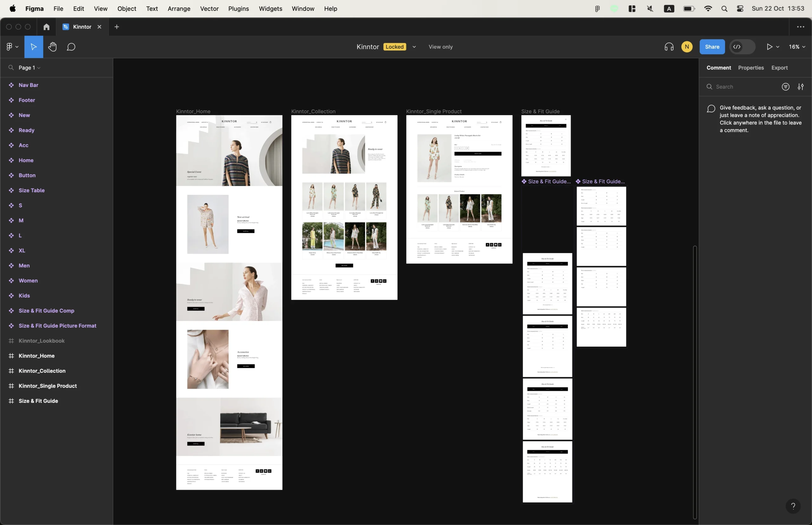Select the Kinntor_Collection frame layer
This screenshot has width=812, height=525.
(42, 371)
